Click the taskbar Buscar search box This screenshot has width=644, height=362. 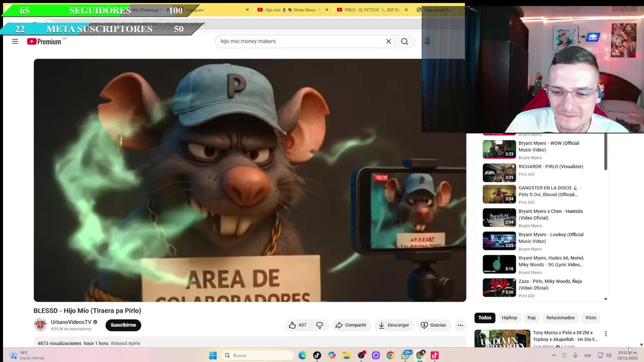coord(258,355)
